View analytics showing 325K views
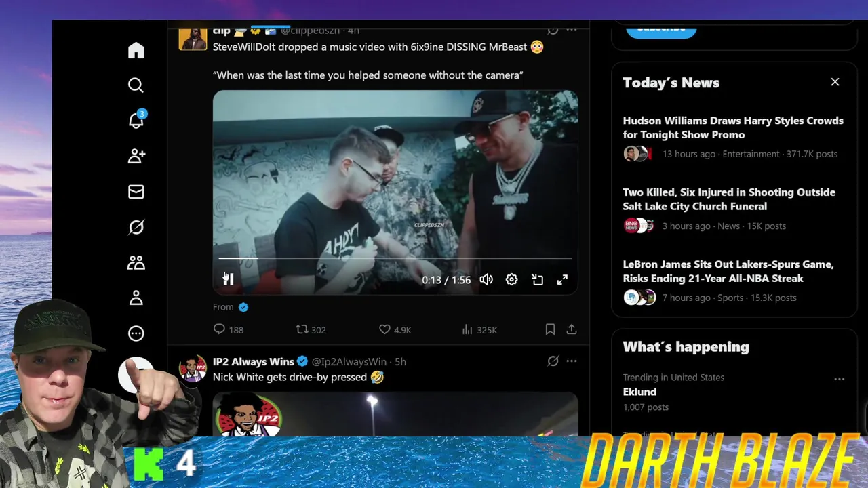Image resolution: width=868 pixels, height=488 pixels. point(479,329)
